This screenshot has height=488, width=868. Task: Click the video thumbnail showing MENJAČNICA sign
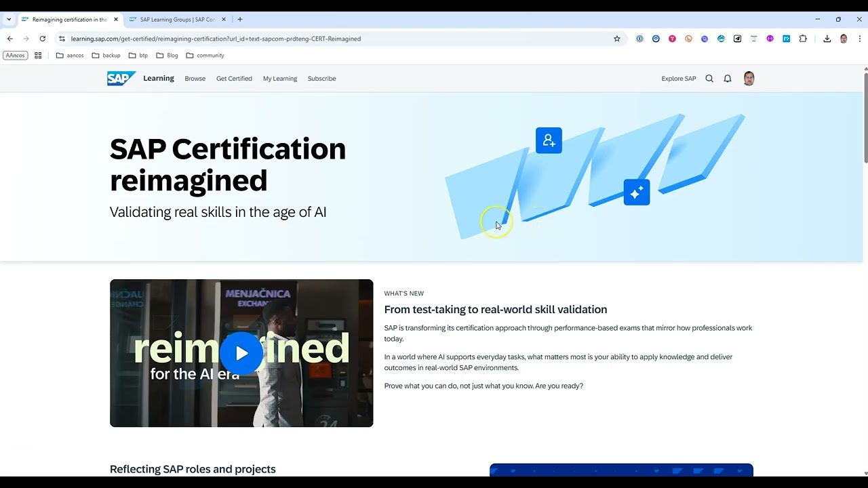(x=241, y=353)
